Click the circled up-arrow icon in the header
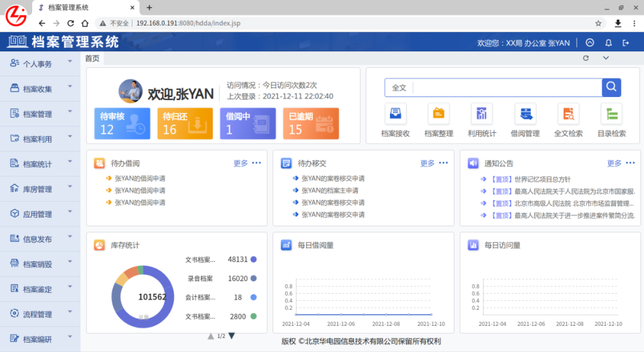This screenshot has width=644, height=352. tap(590, 43)
